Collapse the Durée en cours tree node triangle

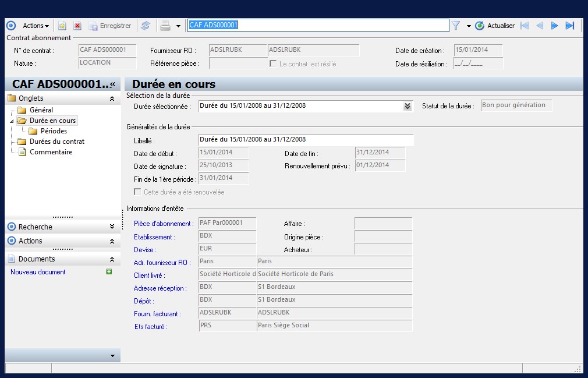[x=12, y=121]
